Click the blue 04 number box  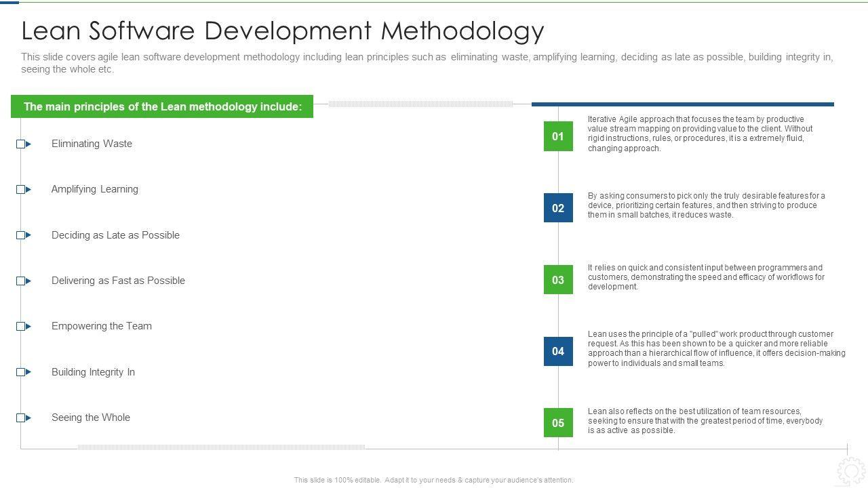(558, 351)
